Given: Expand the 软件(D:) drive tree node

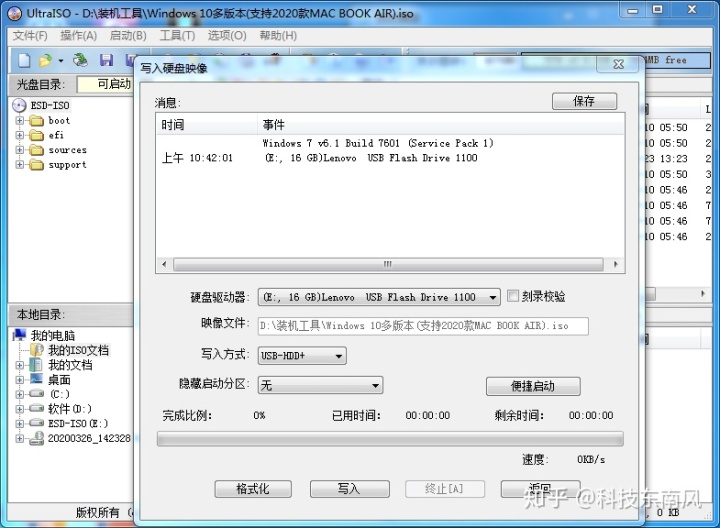Looking at the screenshot, I should click(19, 409).
